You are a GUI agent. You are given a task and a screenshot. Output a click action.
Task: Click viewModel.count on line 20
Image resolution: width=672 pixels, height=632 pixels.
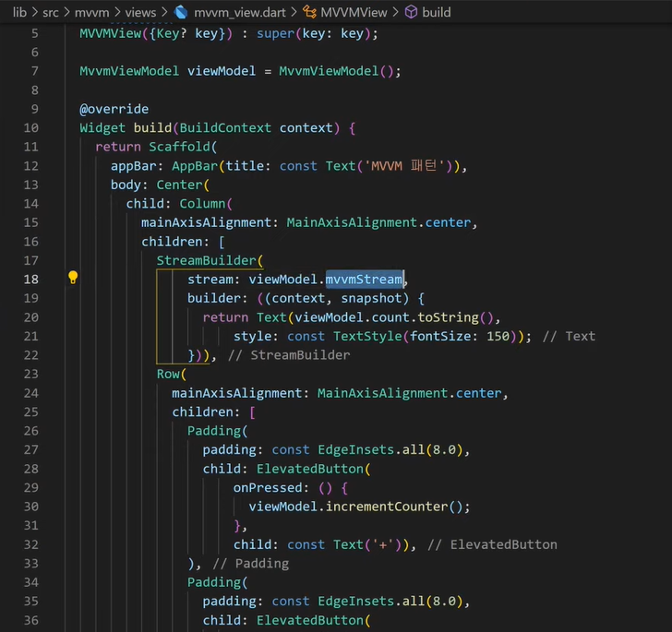[x=352, y=317]
